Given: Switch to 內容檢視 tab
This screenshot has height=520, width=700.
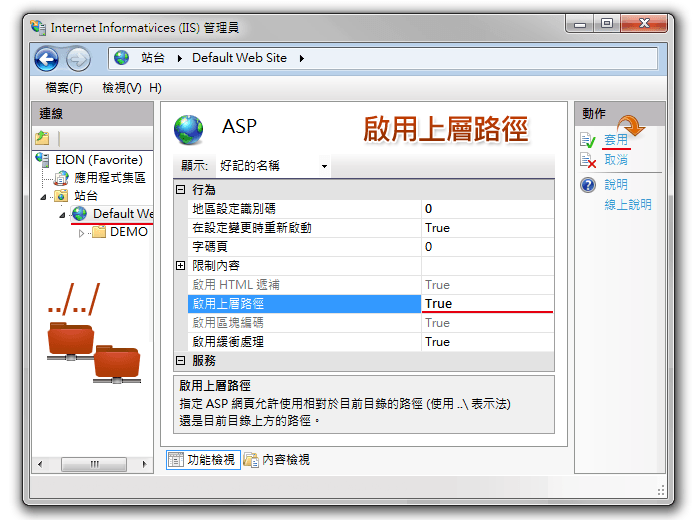Looking at the screenshot, I should pos(277,460).
